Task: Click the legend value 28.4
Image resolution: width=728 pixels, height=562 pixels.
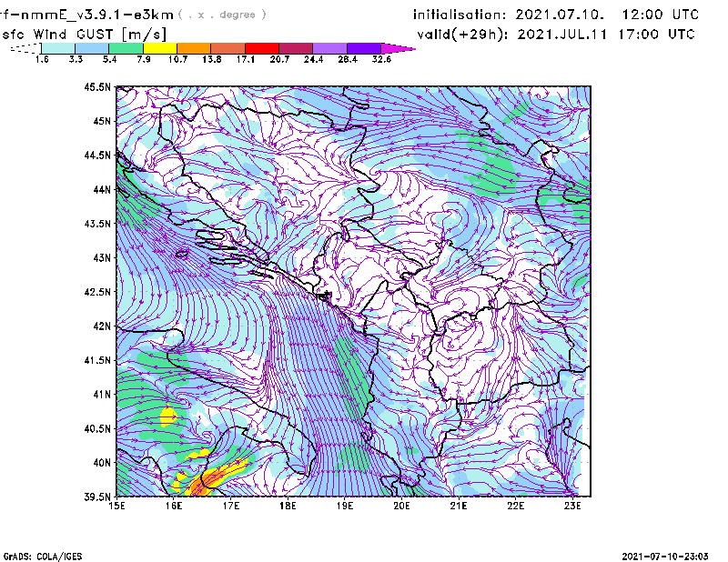Action: point(348,59)
